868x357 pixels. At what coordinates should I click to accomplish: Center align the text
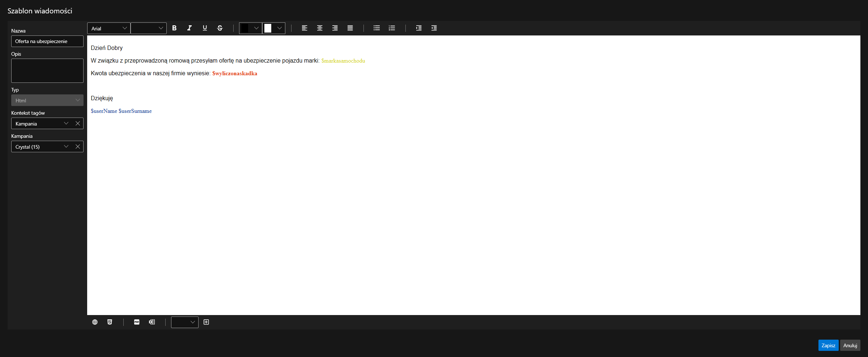point(320,28)
